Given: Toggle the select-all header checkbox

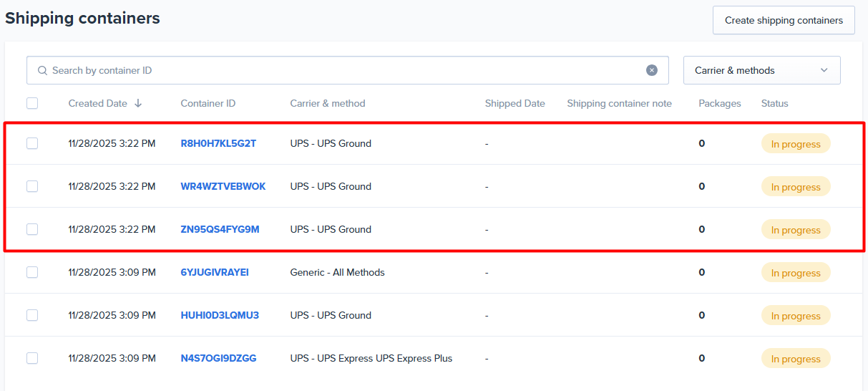Looking at the screenshot, I should (32, 103).
